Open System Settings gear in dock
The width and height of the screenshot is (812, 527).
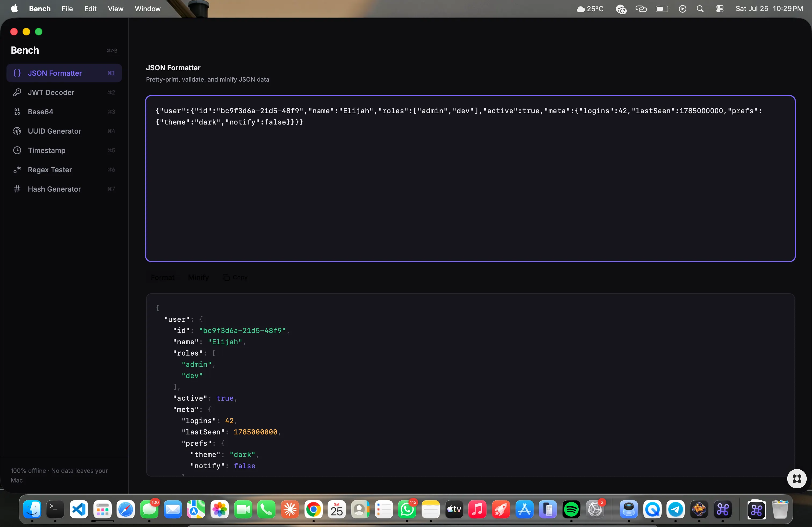(595, 510)
